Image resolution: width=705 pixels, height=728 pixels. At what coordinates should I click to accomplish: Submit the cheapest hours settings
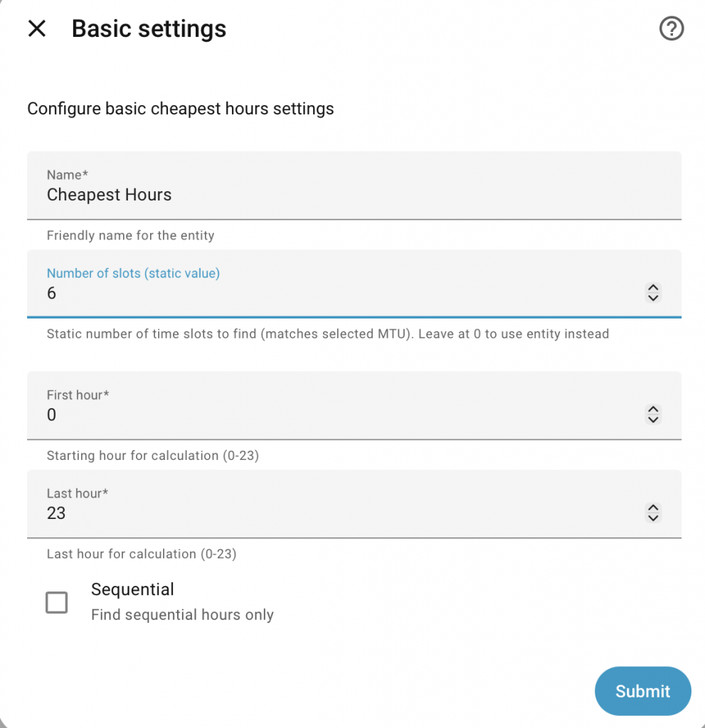642,691
